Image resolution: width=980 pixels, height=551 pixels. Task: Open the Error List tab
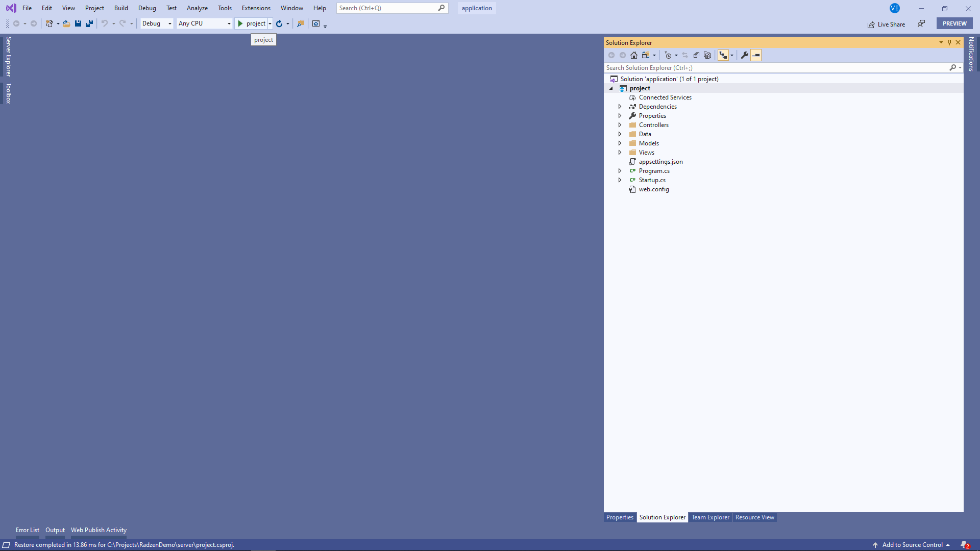pos(28,530)
